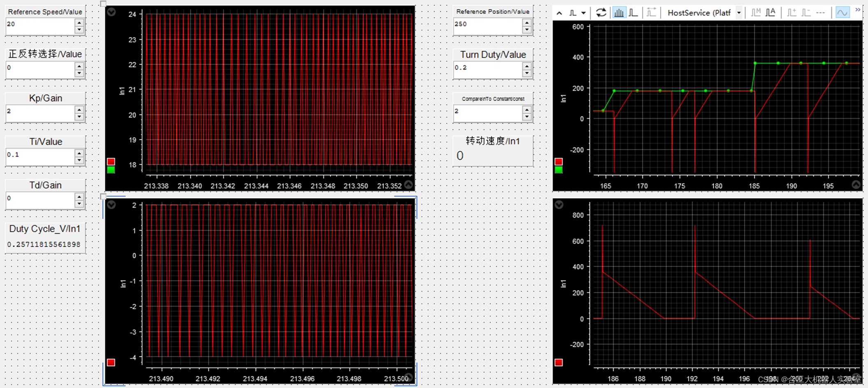Toggle red signal legend in the position plot
This screenshot has height=388, width=868.
[x=558, y=161]
